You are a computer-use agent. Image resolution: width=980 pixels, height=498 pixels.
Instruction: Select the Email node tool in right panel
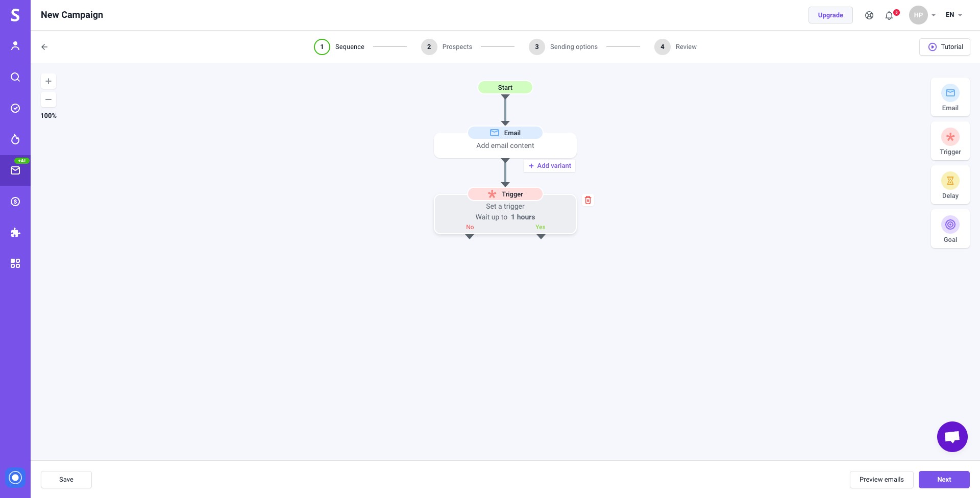pos(950,97)
